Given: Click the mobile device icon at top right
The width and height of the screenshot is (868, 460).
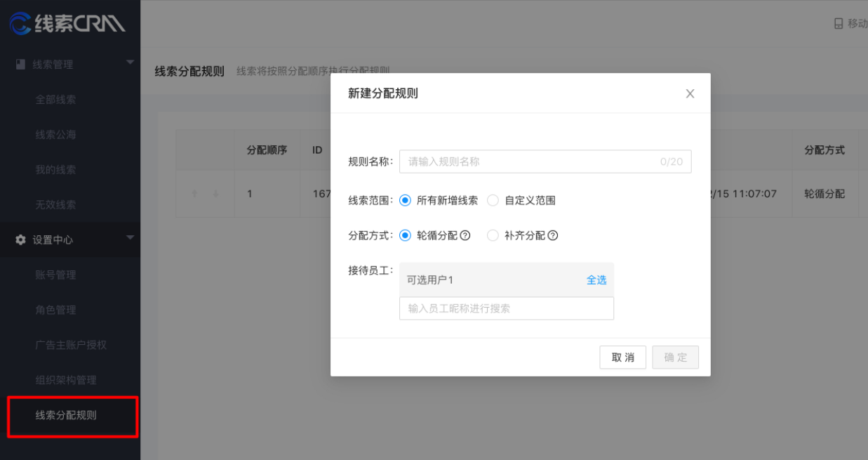Looking at the screenshot, I should click(838, 24).
